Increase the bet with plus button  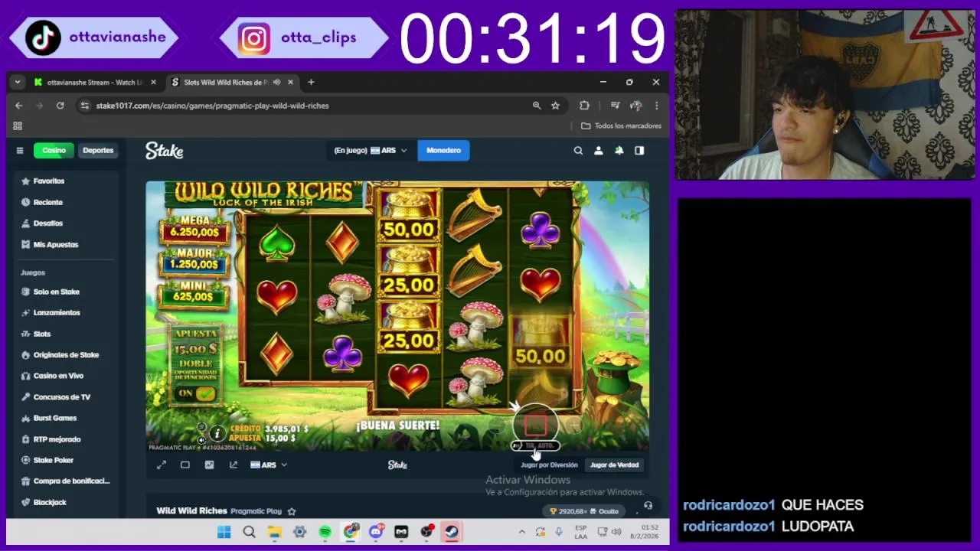click(573, 424)
